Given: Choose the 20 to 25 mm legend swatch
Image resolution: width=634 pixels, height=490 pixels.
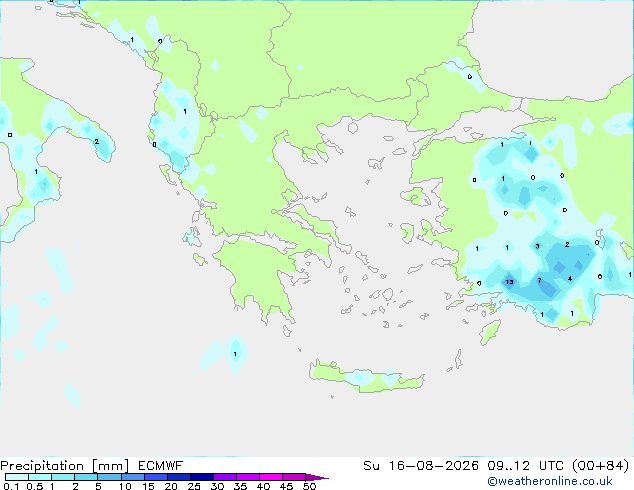Looking at the screenshot, I should [178, 477].
